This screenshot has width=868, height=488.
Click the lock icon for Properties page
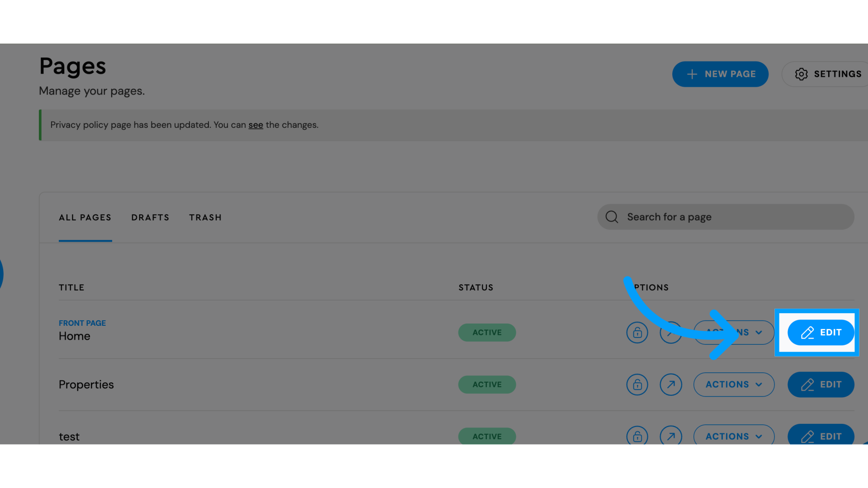pyautogui.click(x=637, y=385)
